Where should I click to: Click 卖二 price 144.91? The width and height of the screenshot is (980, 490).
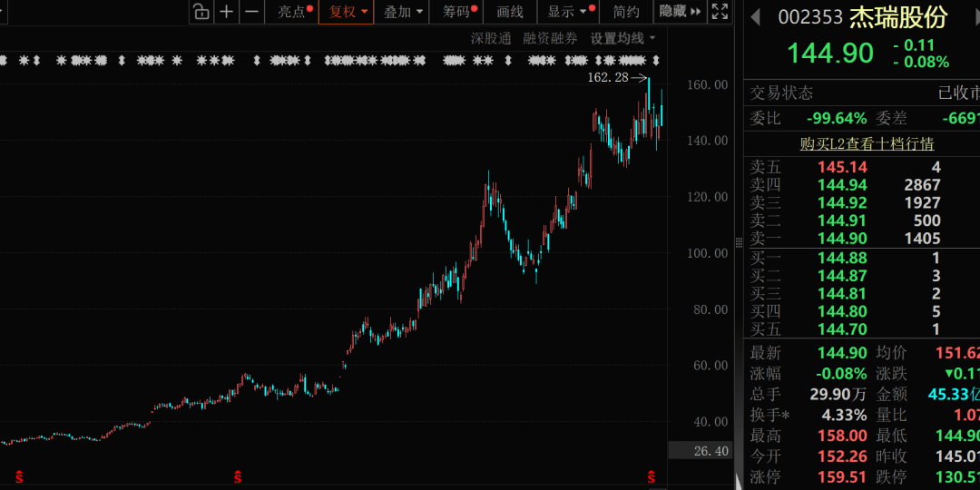click(842, 220)
